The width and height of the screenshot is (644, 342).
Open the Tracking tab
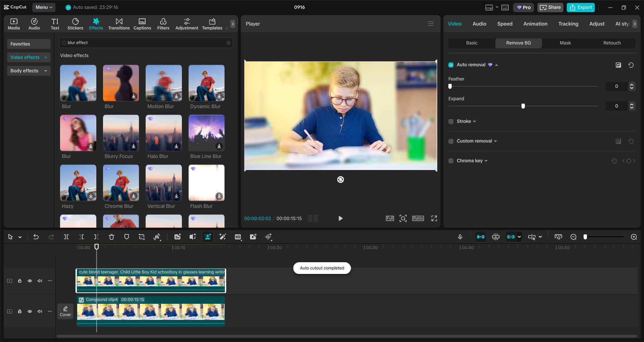(x=568, y=23)
